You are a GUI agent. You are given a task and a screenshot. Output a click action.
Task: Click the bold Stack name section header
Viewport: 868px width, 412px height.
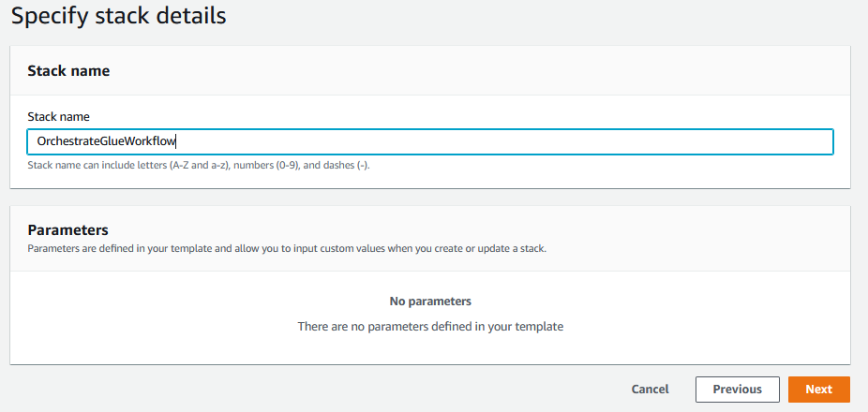click(68, 70)
